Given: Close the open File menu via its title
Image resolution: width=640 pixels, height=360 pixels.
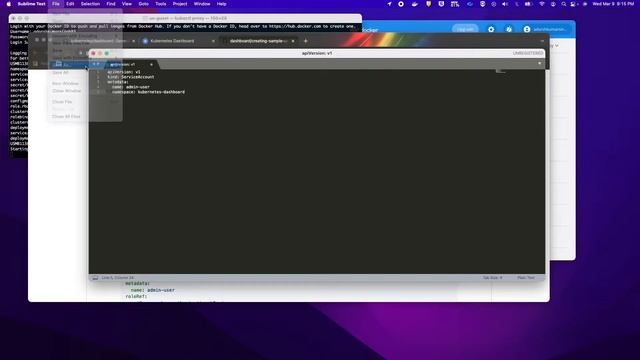Looking at the screenshot, I should [x=56, y=4].
